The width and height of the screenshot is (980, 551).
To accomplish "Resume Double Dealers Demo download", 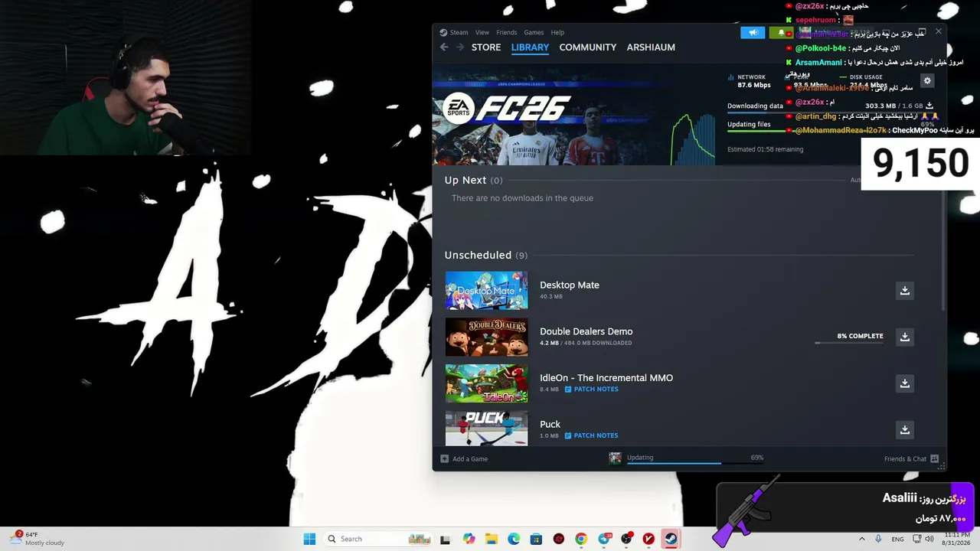I will [905, 337].
